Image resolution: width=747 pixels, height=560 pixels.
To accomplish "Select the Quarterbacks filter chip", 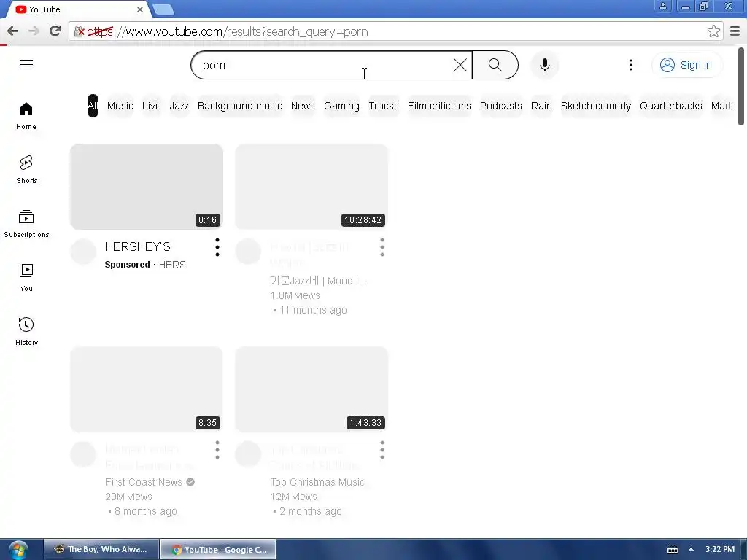I will (x=671, y=106).
